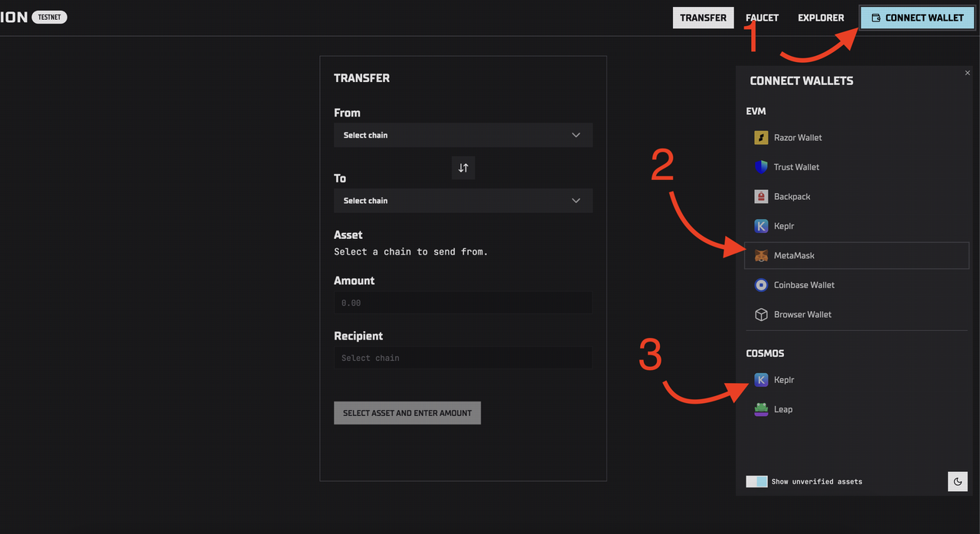
Task: Click the Razor Wallet icon
Action: click(x=761, y=138)
